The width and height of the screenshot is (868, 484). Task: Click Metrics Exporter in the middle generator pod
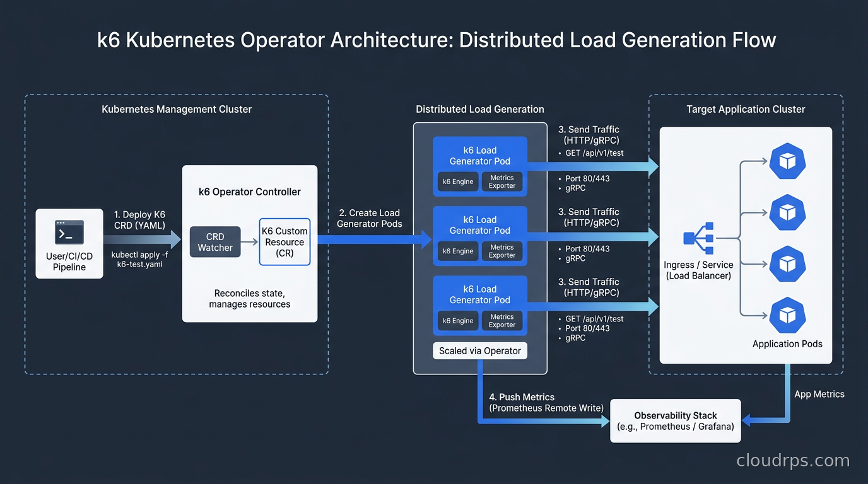(x=502, y=251)
